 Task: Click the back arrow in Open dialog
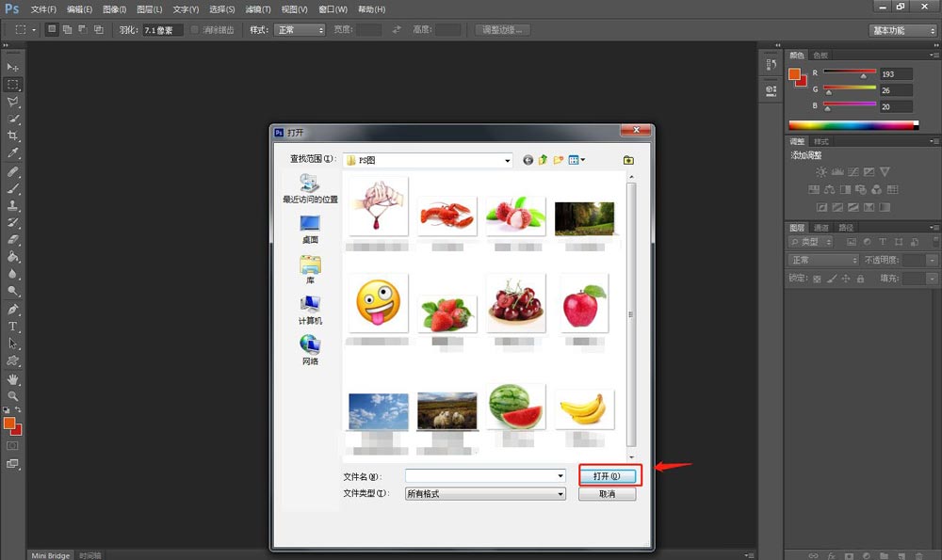pos(528,160)
